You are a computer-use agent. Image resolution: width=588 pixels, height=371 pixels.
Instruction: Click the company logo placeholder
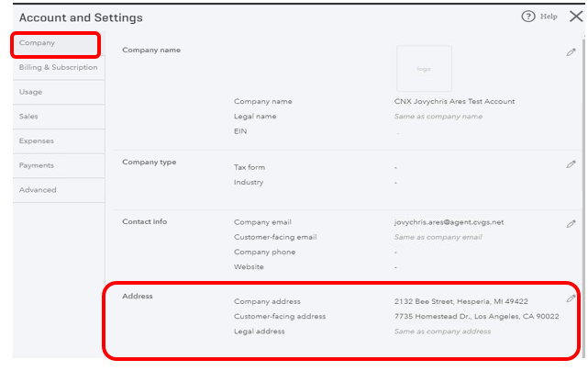tap(424, 69)
